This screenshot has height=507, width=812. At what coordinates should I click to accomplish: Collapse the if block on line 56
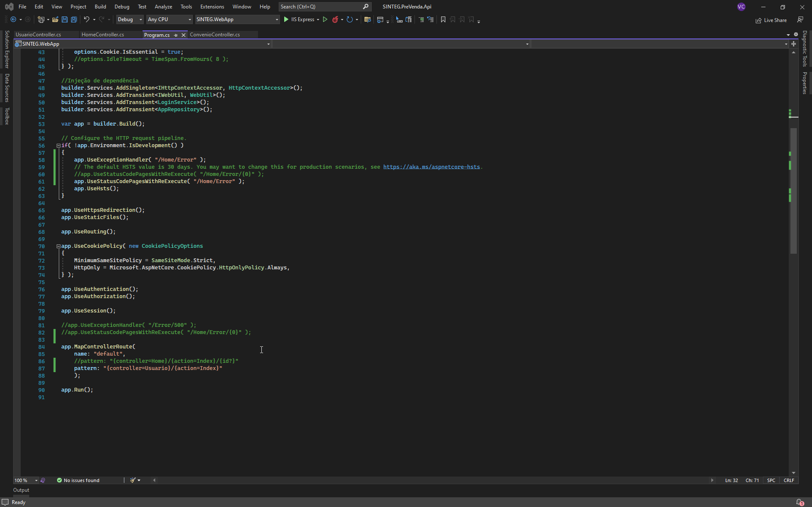58,145
